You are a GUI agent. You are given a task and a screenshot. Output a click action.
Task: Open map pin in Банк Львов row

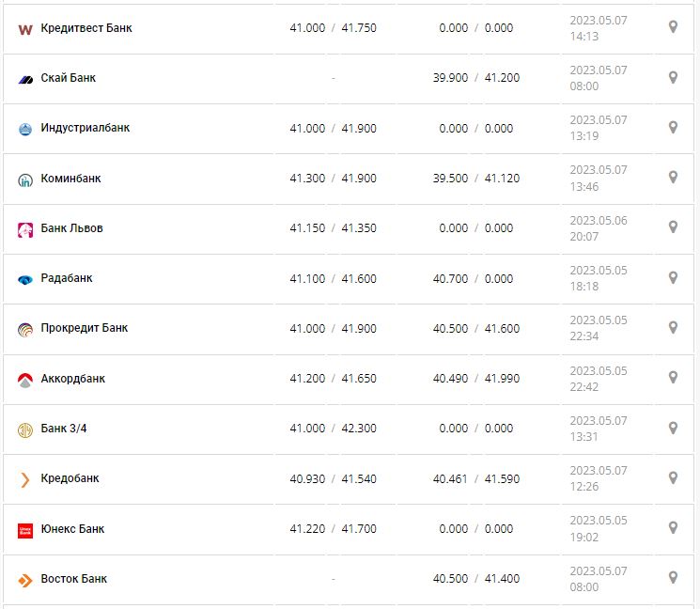pos(673,226)
